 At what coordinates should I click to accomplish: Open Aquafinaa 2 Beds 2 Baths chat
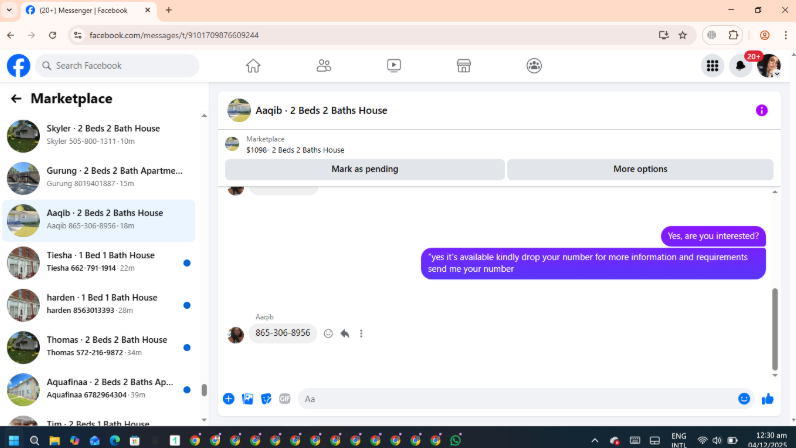click(x=99, y=389)
